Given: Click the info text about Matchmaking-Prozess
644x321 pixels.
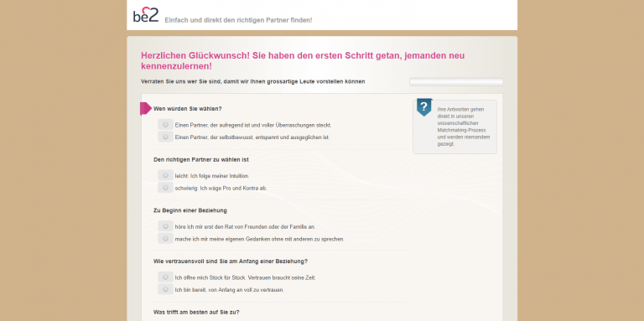Looking at the screenshot, I should click(464, 127).
